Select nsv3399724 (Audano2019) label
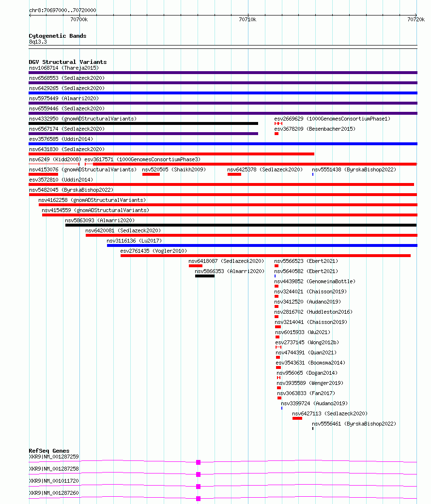Image resolution: width=431 pixels, height=504 pixels. pos(314,404)
